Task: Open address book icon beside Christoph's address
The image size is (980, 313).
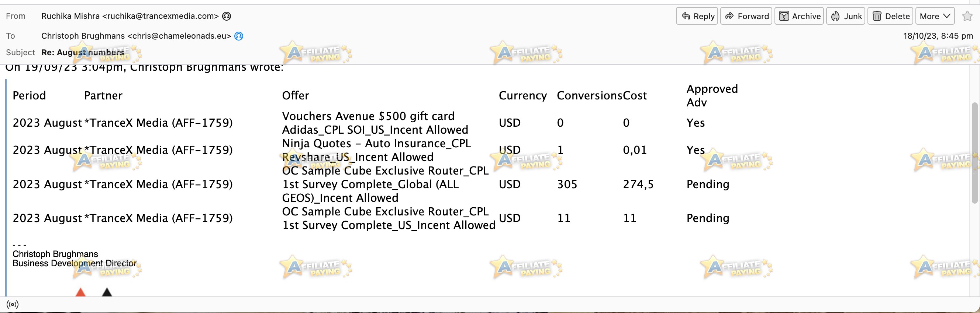Action: click(x=238, y=36)
